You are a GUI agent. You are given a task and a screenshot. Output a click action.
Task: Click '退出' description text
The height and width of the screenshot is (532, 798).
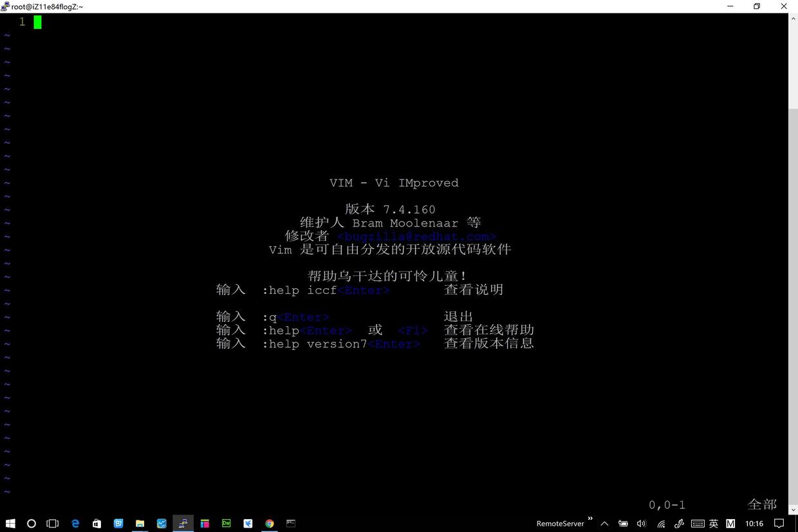459,316
